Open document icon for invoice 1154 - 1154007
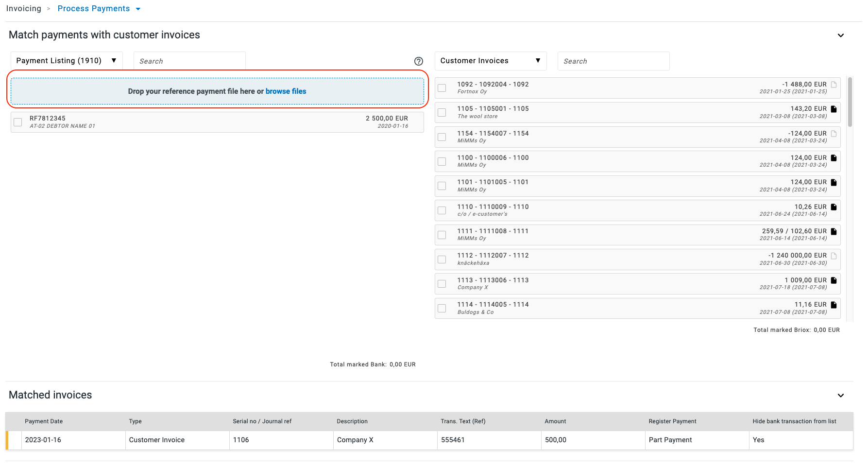Viewport: 868px width, 467px height. pyautogui.click(x=834, y=134)
